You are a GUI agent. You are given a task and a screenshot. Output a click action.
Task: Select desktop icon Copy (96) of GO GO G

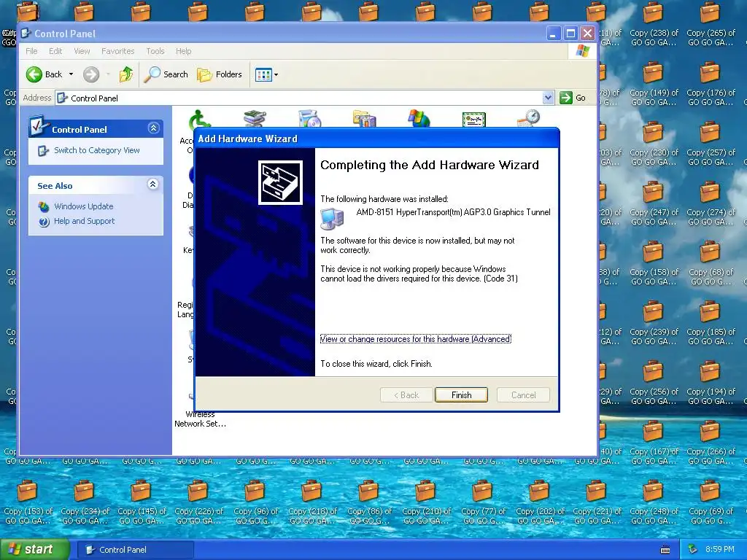255,502
